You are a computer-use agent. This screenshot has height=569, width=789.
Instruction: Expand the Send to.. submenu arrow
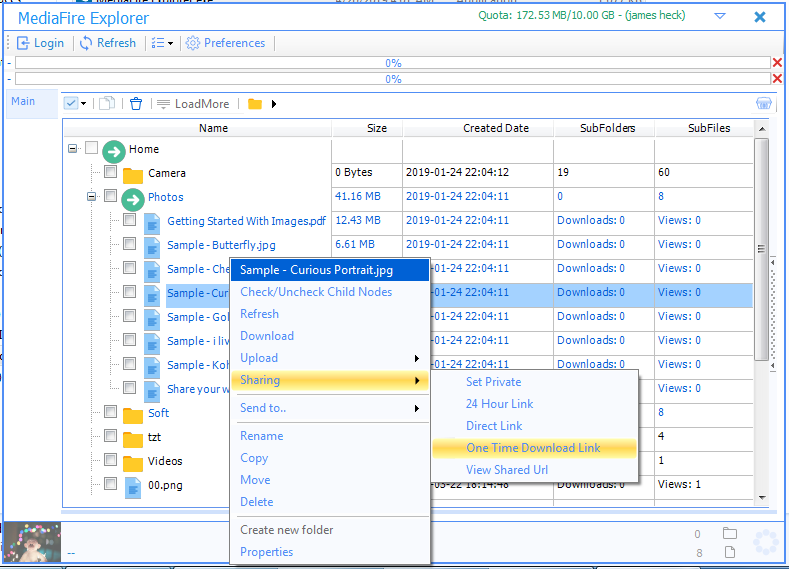click(x=417, y=408)
